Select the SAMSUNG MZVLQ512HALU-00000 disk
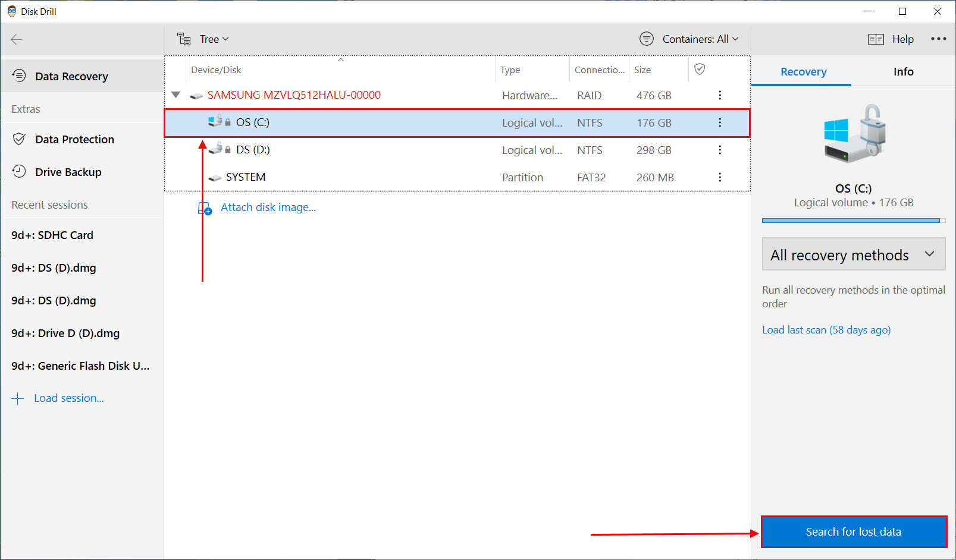This screenshot has height=560, width=956. point(294,95)
